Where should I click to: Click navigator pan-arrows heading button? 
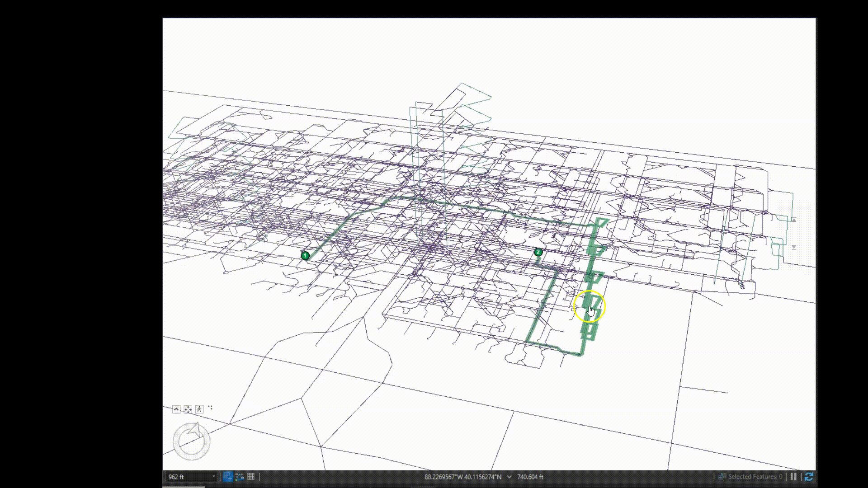(x=188, y=409)
